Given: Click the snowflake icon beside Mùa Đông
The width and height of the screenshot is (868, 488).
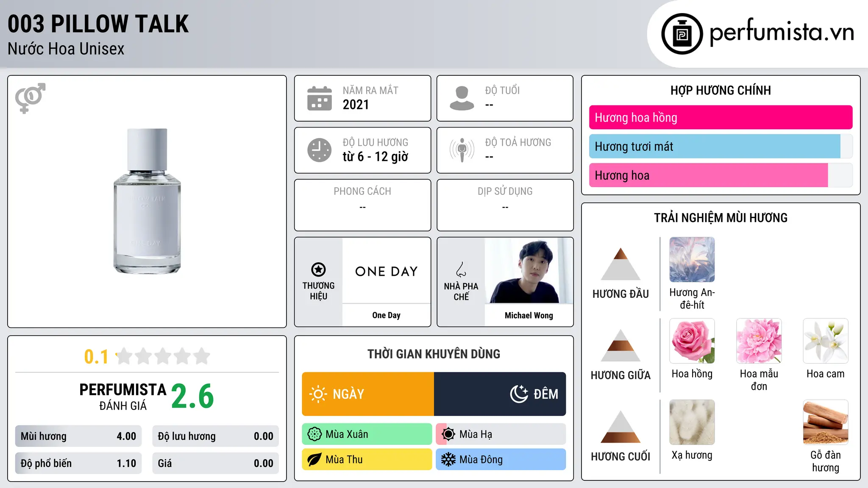Looking at the screenshot, I should point(448,460).
